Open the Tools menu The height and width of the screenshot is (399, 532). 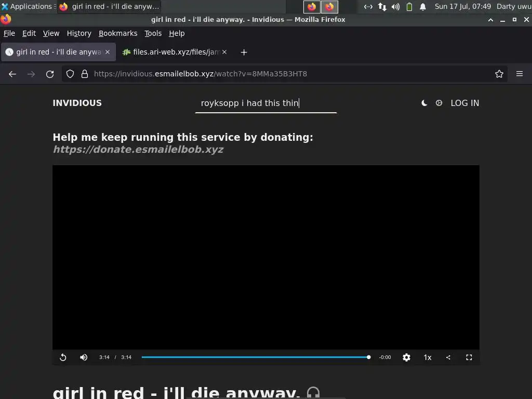[x=153, y=33]
